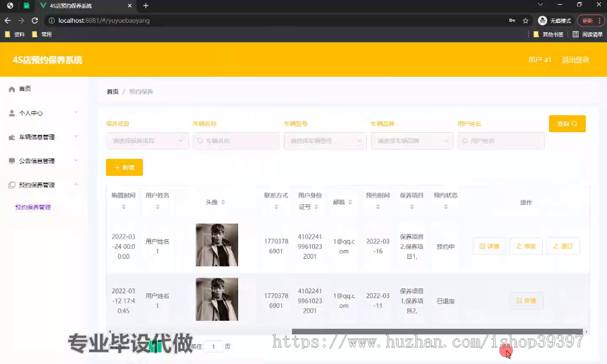Image resolution: width=607 pixels, height=364 pixels.
Task: Go back using browser back arrow
Action: pyautogui.click(x=7, y=20)
